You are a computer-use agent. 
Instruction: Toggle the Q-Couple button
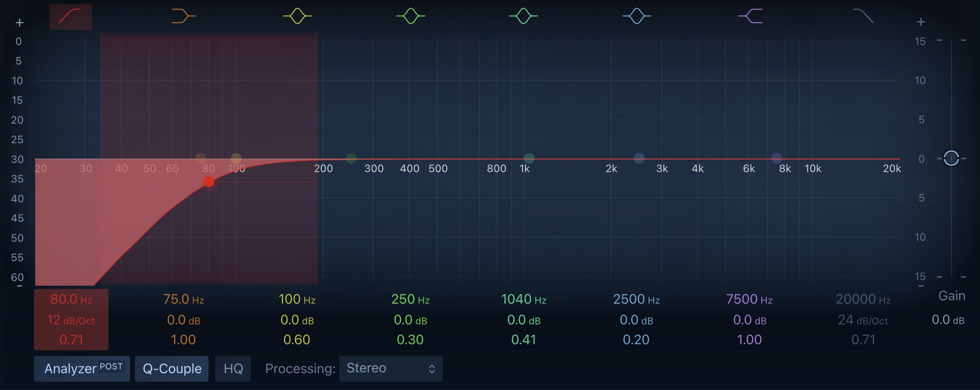coord(172,368)
